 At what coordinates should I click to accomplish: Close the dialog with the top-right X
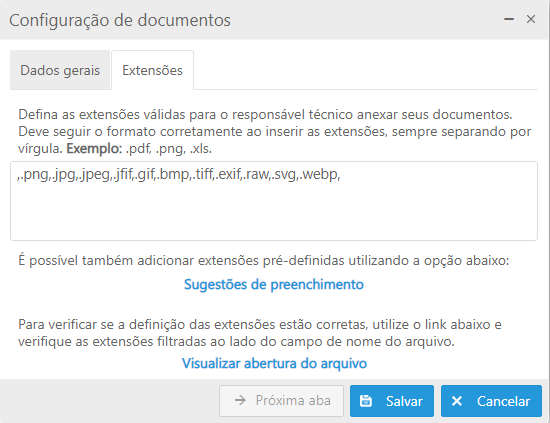click(531, 19)
